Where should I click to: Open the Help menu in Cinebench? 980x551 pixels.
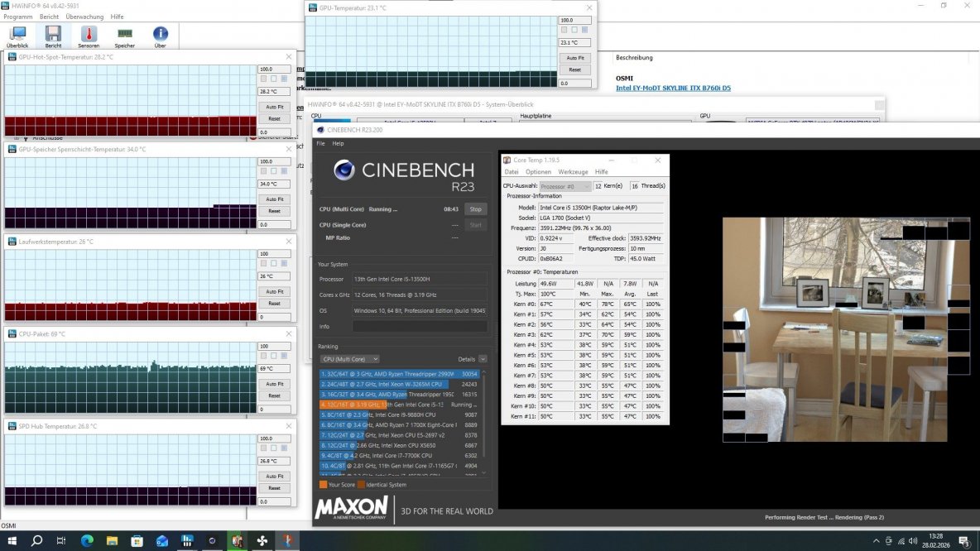click(x=339, y=144)
